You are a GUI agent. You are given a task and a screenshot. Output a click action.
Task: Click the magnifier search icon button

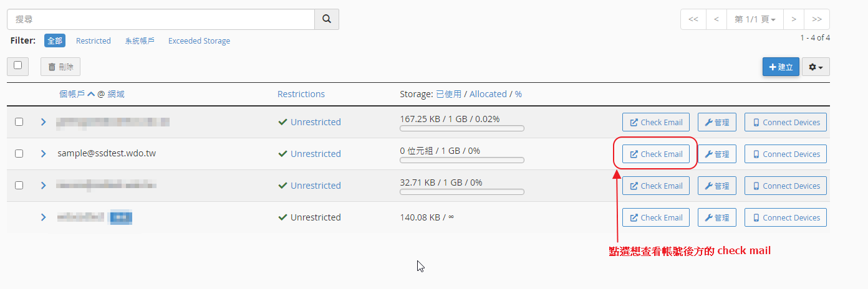pos(326,19)
